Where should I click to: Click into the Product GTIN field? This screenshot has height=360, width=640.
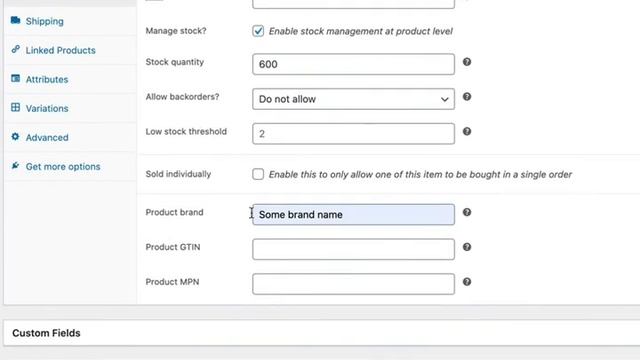tap(353, 249)
